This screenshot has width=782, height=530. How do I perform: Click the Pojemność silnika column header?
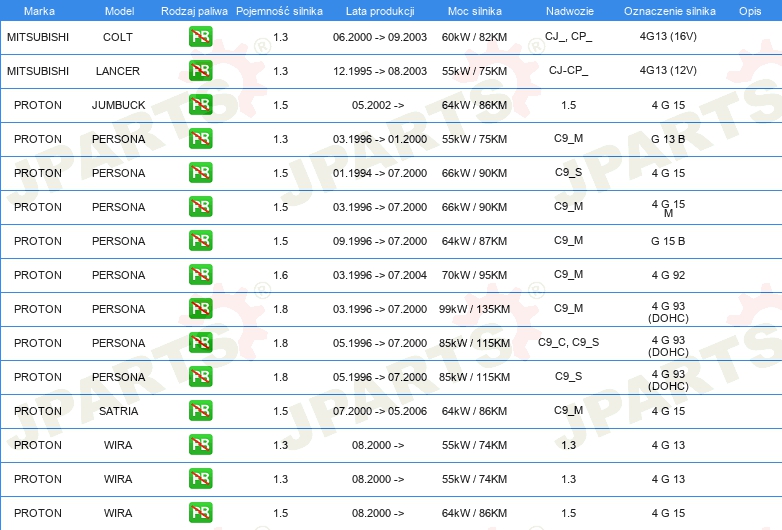coord(279,11)
